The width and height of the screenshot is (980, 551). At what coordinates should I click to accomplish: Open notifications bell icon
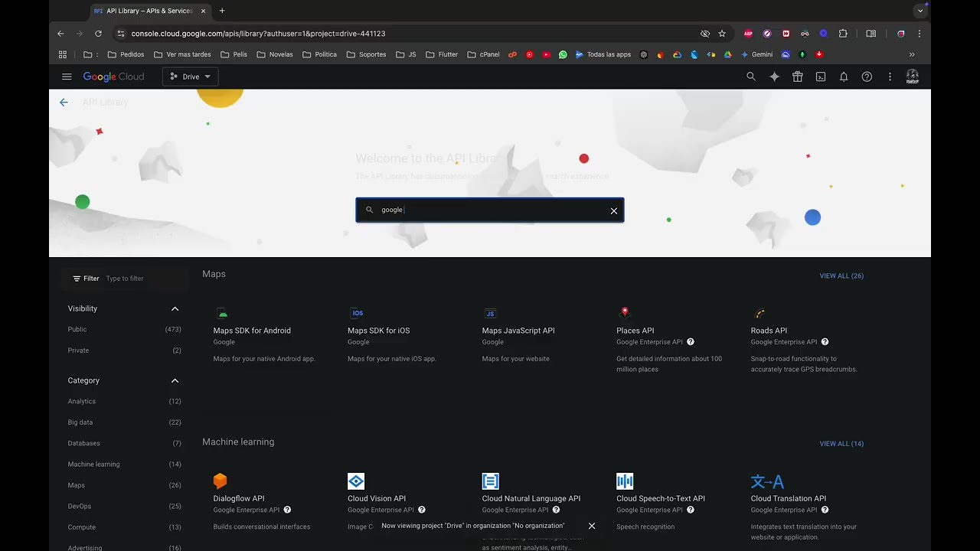844,77
